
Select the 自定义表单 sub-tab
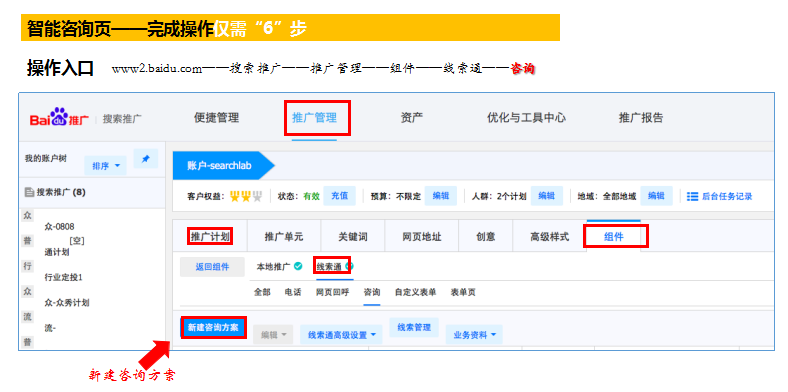416,292
